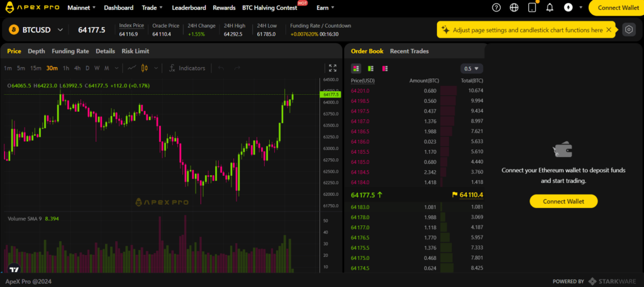The width and height of the screenshot is (644, 287).
Task: Select the candlestick chart style icon
Action: coord(145,68)
